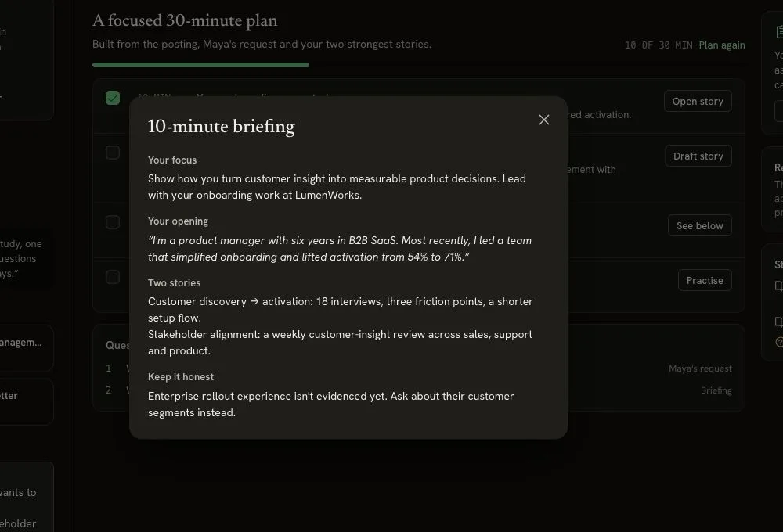
Task: Select question row tagged Maya's request
Action: [418, 368]
